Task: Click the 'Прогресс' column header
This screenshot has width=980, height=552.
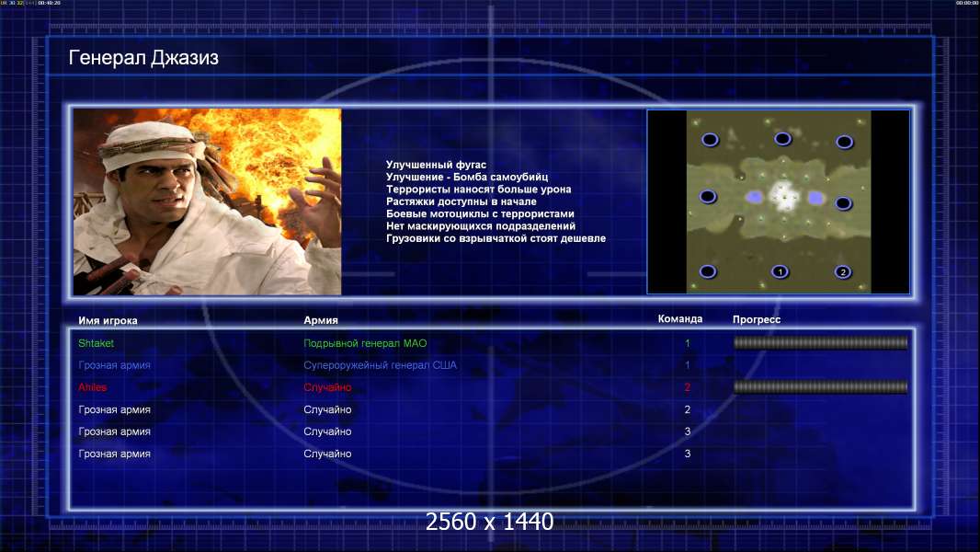Action: point(757,319)
